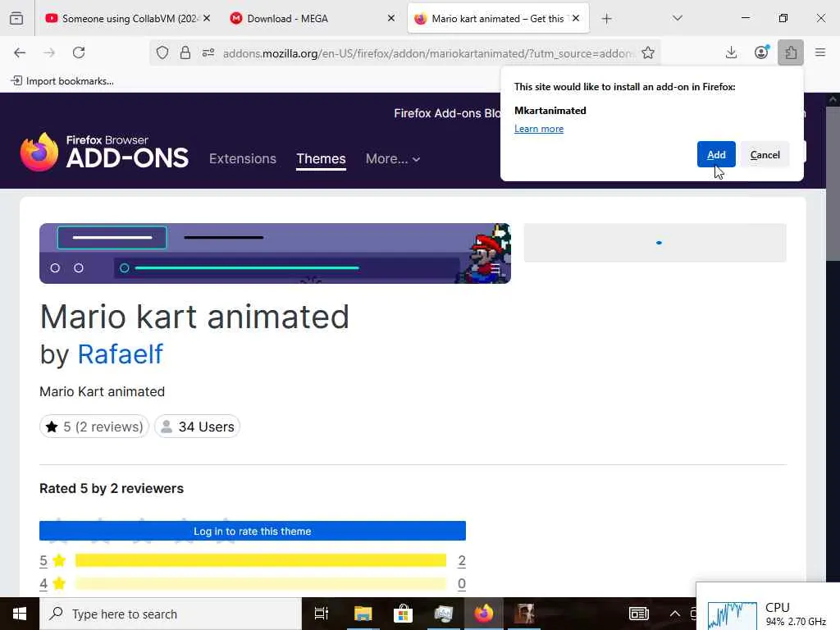Click the 4 star row label
Image resolution: width=840 pixels, height=630 pixels.
(52, 583)
